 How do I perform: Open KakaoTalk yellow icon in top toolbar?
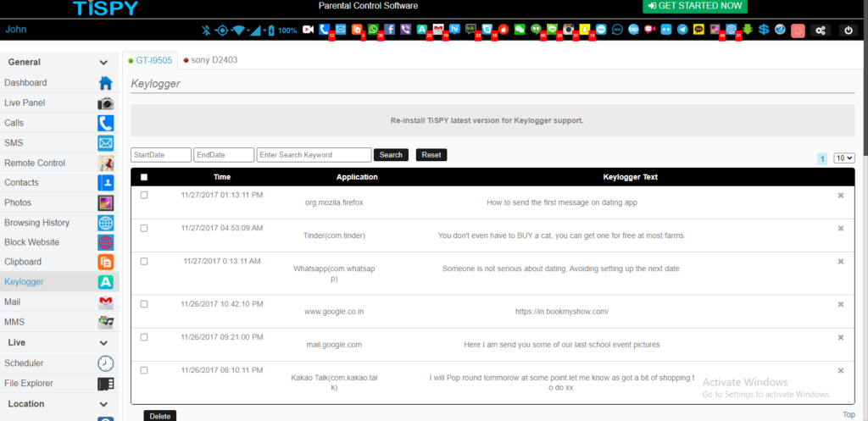pyautogui.click(x=698, y=30)
